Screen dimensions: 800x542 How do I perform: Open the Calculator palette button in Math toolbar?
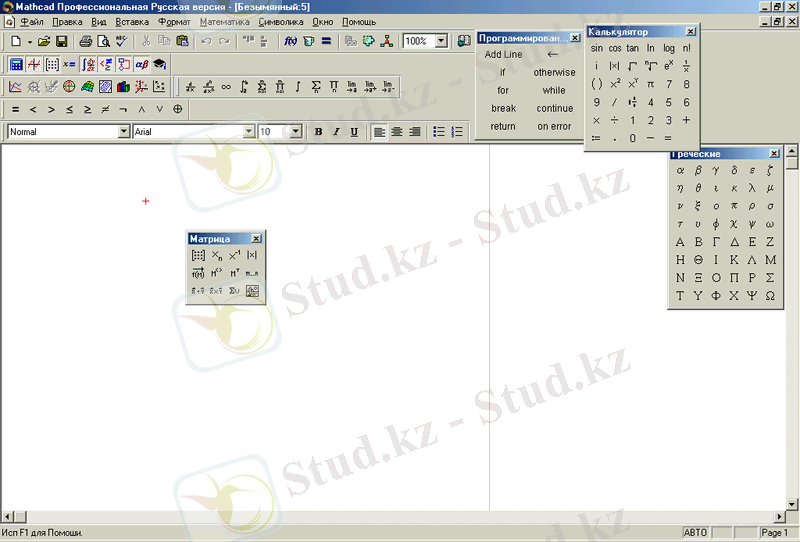click(16, 64)
